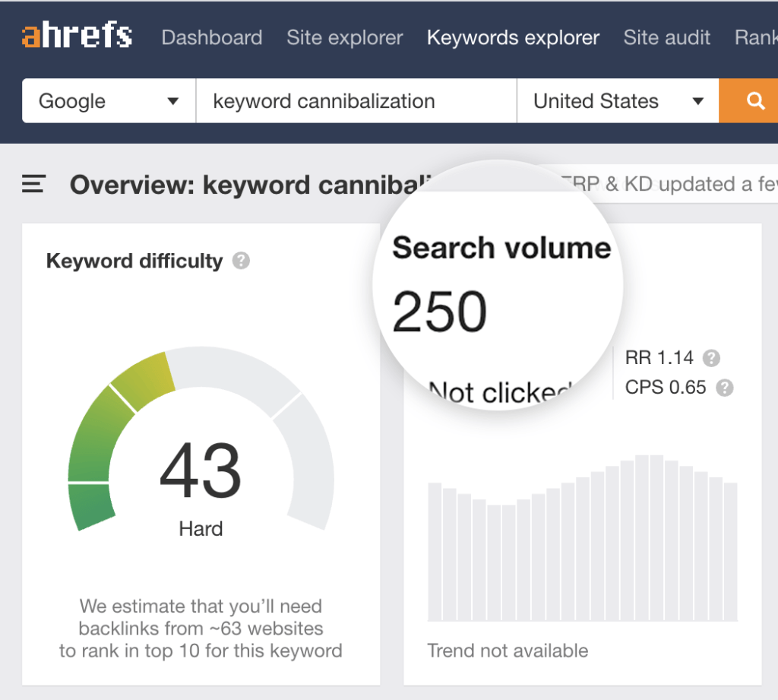Click Keyword difficulty help icon
Screen dimensions: 778x700
tap(241, 261)
